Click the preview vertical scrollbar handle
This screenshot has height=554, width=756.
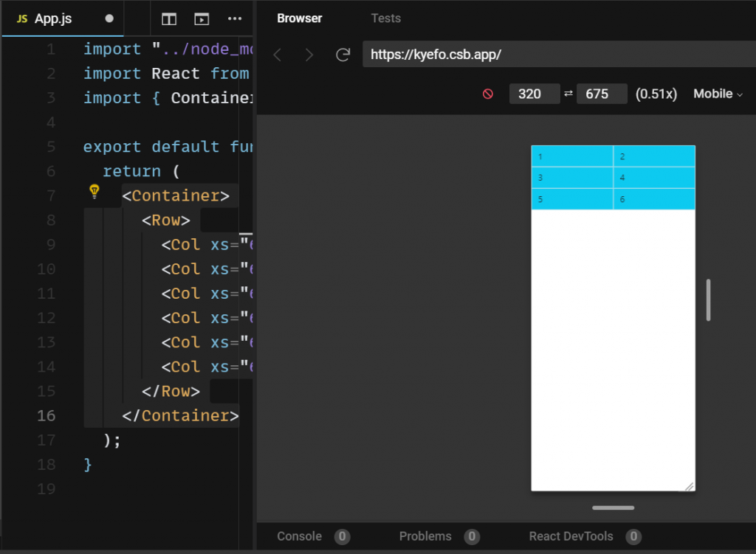[x=708, y=299]
